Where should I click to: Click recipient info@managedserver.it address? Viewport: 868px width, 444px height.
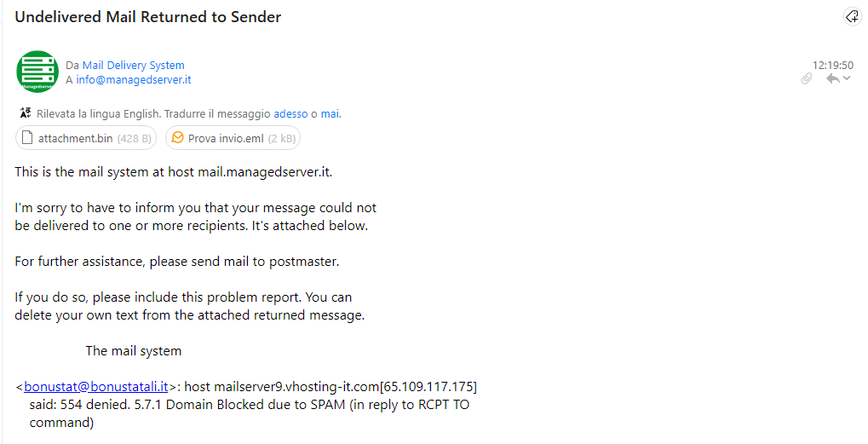134,80
